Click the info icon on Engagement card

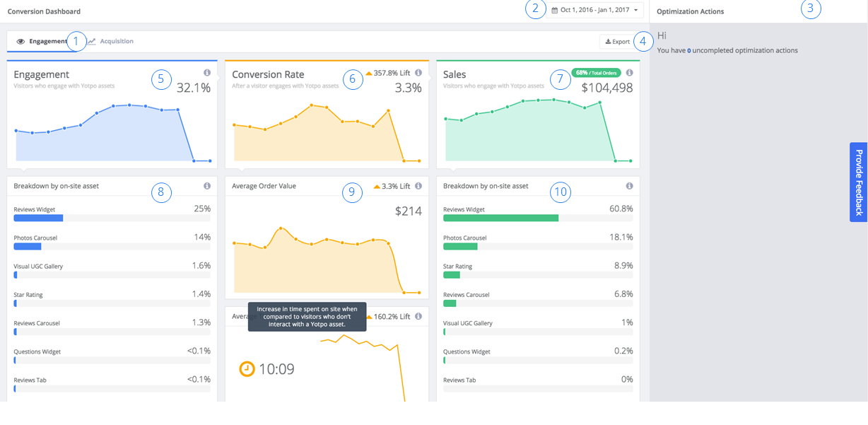coord(207,73)
